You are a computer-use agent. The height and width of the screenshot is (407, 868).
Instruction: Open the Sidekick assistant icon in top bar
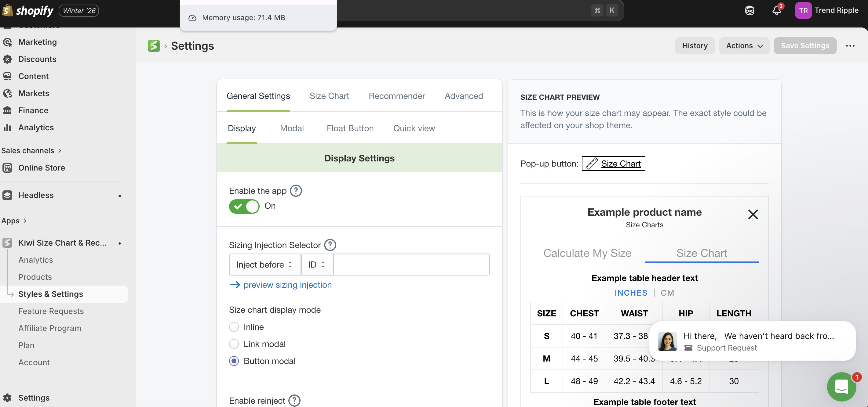[749, 11]
